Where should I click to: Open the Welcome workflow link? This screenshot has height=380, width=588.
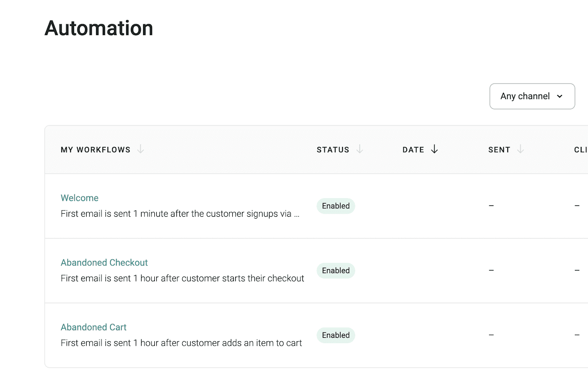[x=79, y=198]
